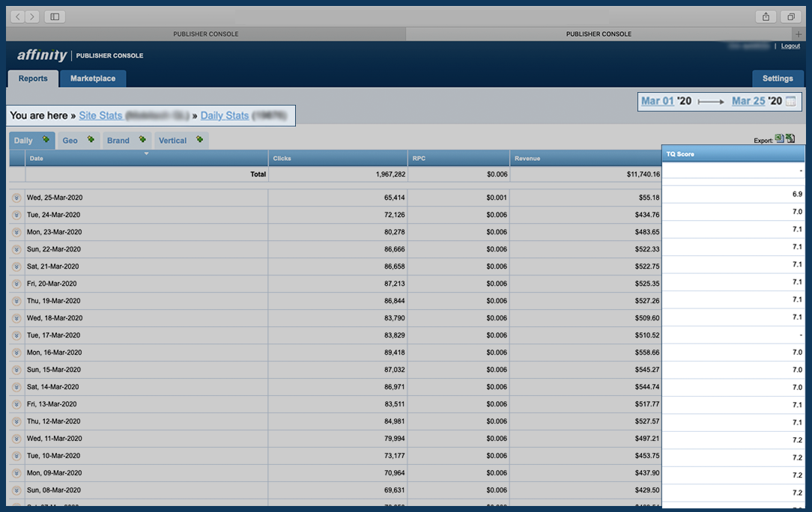The height and width of the screenshot is (512, 812).
Task: Click the first Export icon
Action: (779, 138)
